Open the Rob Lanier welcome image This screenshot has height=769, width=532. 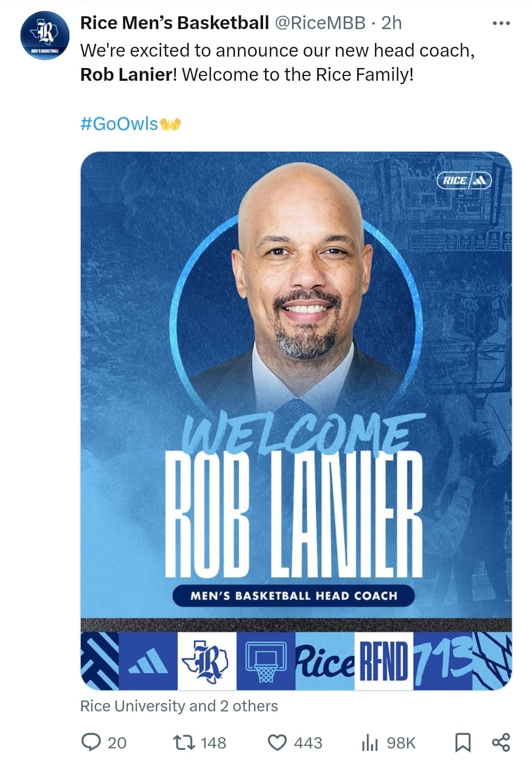(296, 421)
